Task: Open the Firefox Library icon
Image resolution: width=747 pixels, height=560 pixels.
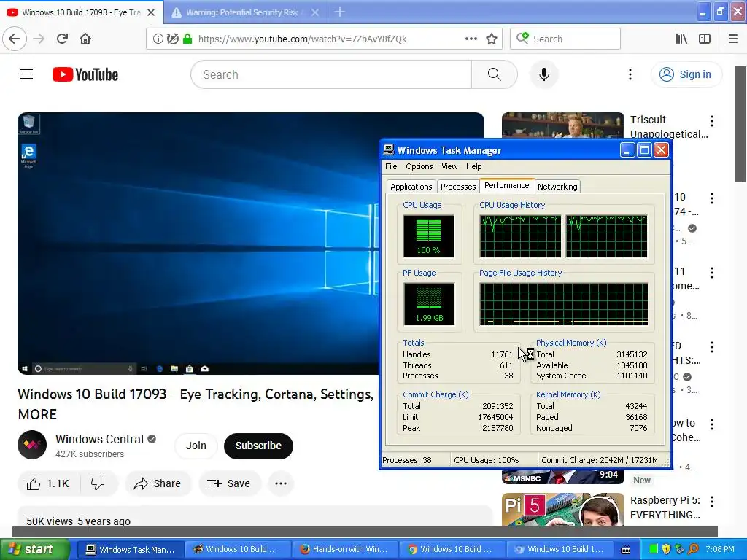Action: click(682, 39)
